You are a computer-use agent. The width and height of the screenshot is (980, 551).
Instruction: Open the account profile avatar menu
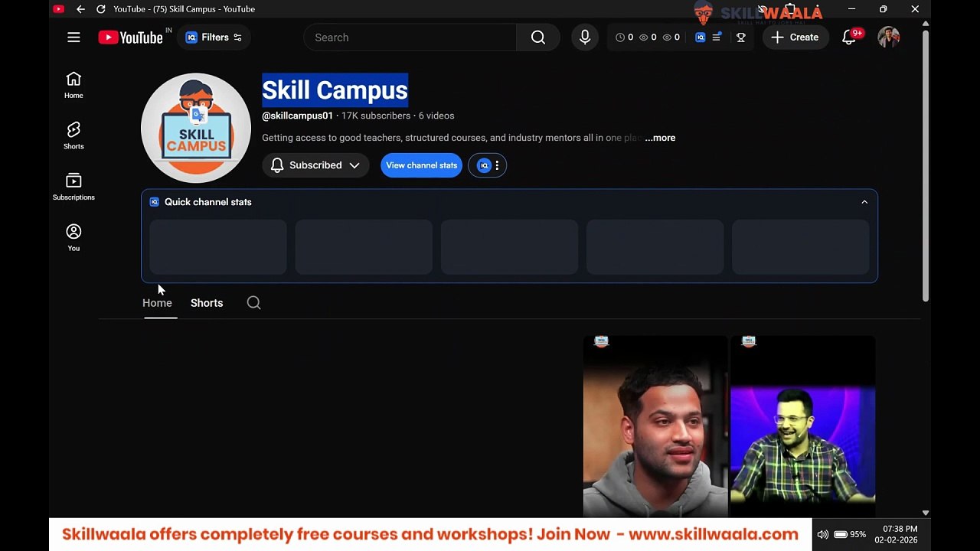click(x=889, y=37)
